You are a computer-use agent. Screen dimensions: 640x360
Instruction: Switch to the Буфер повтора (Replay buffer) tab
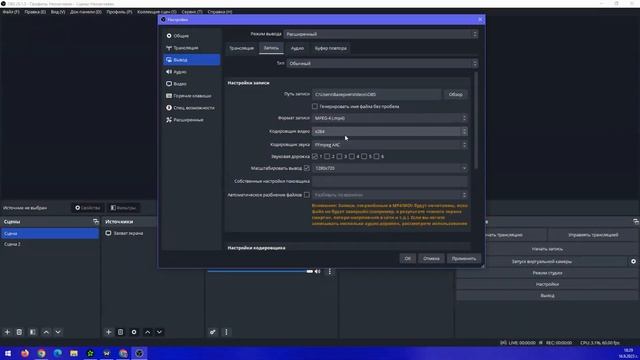tap(331, 48)
